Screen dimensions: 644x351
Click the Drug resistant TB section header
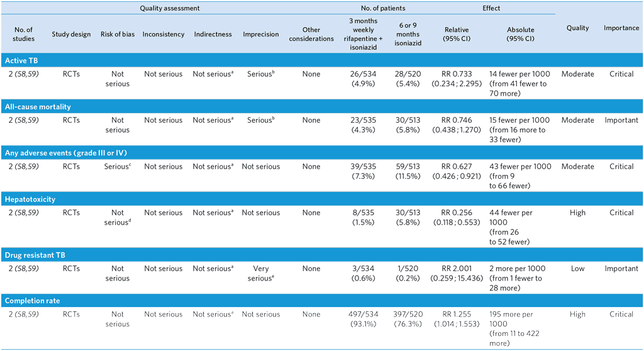35,255
